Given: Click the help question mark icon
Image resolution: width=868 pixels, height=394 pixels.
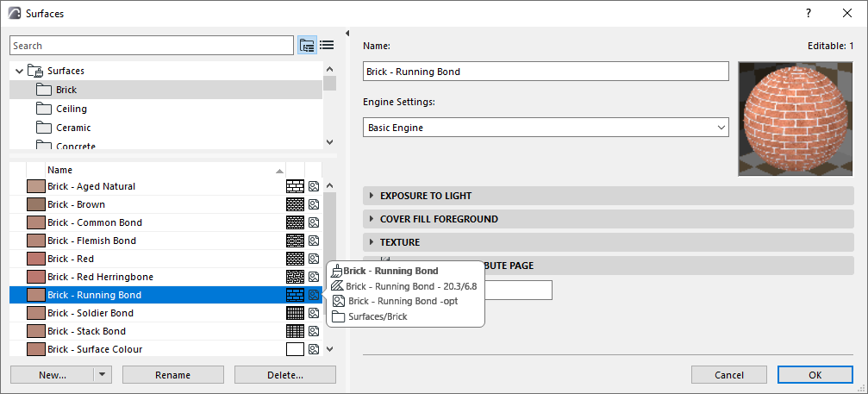Looking at the screenshot, I should tap(809, 13).
